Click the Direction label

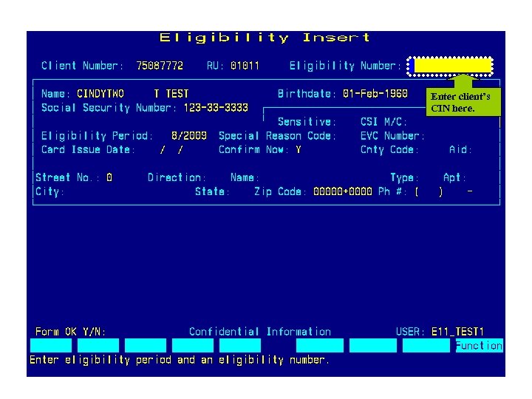click(177, 177)
